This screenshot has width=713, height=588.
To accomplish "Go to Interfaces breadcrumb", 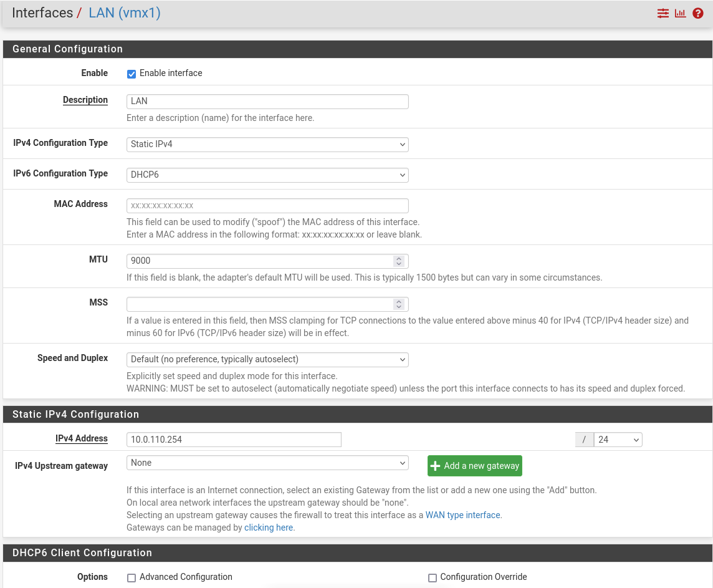I will (42, 13).
